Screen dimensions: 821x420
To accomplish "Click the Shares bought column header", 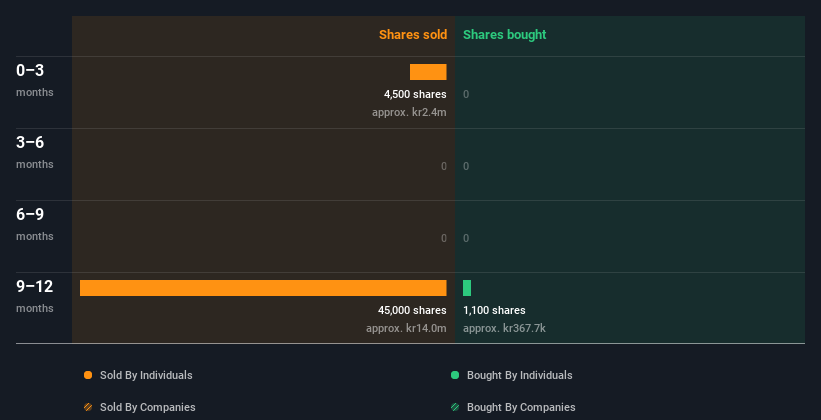I will pos(505,35).
